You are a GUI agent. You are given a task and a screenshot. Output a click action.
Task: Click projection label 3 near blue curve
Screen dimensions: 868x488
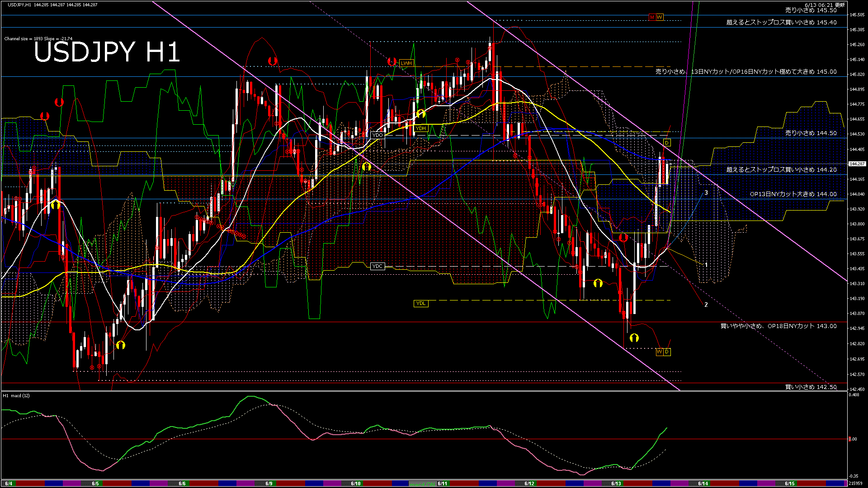[x=706, y=192]
